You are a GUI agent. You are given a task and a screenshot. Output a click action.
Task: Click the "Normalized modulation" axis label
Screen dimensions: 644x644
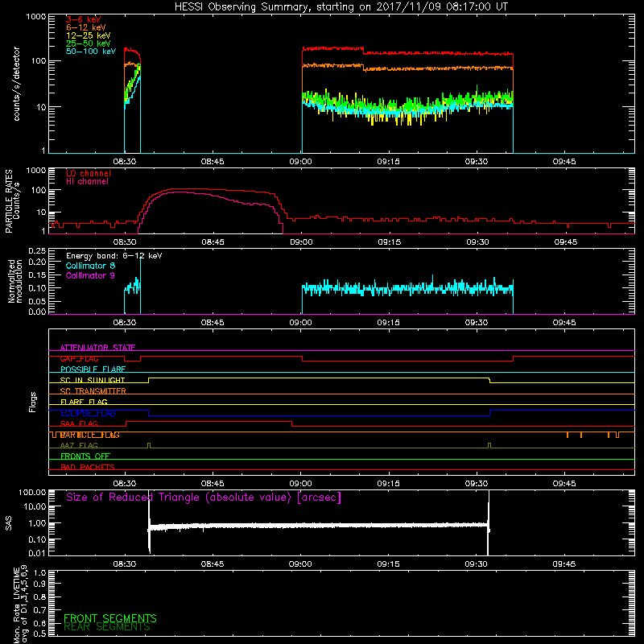tap(15, 281)
